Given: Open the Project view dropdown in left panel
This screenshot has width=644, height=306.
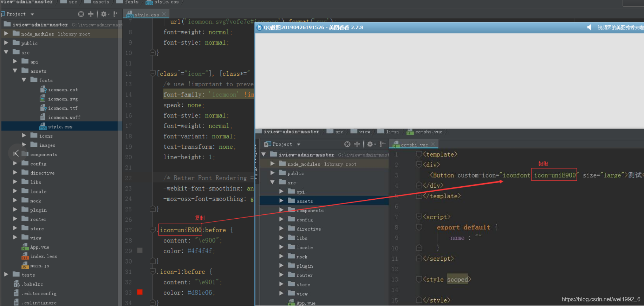Looking at the screenshot, I should (x=32, y=14).
